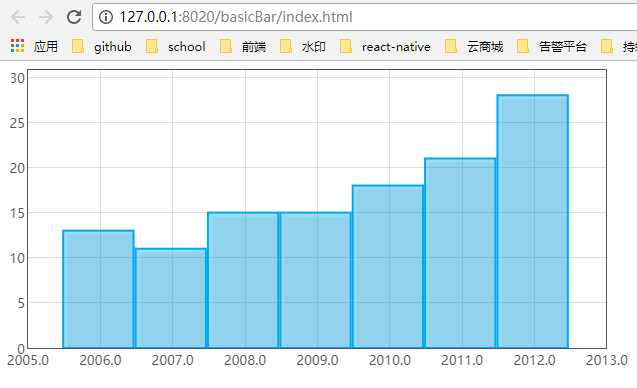Select the 2006 bar in the chart
Viewport: 637px width, 388px height.
pyautogui.click(x=98, y=289)
